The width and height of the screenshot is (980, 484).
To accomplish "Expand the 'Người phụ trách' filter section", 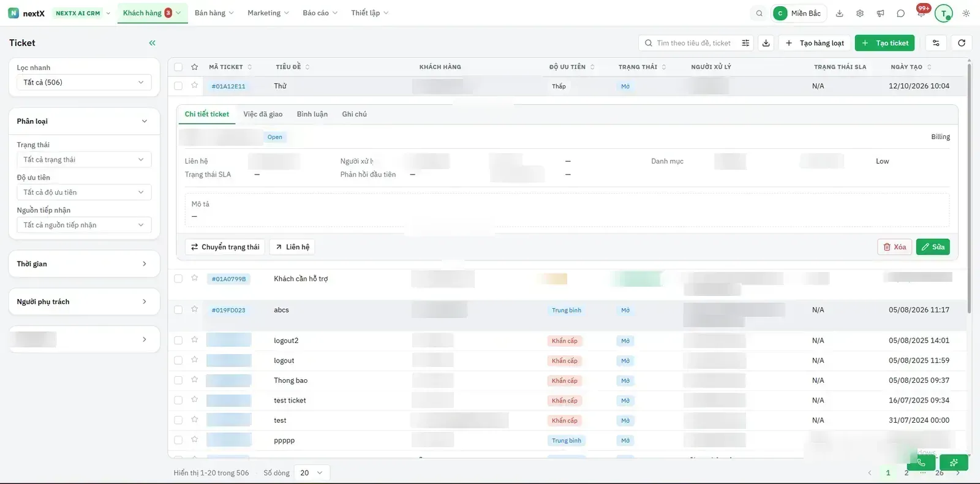I will tap(84, 301).
